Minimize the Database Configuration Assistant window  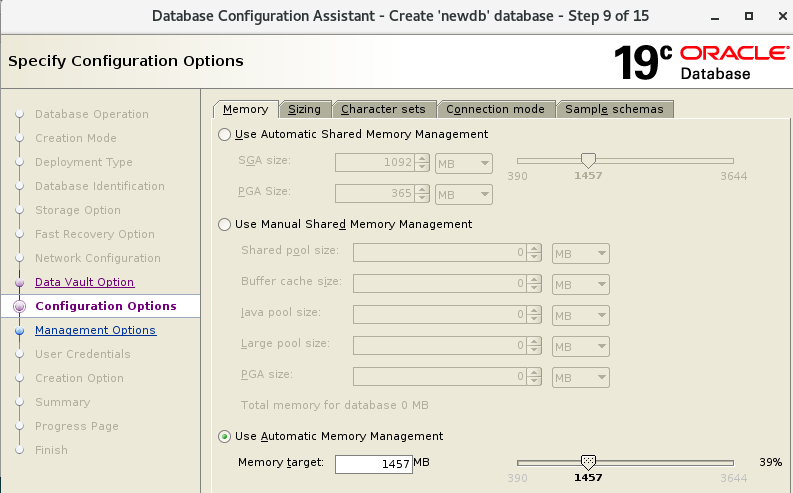[715, 17]
